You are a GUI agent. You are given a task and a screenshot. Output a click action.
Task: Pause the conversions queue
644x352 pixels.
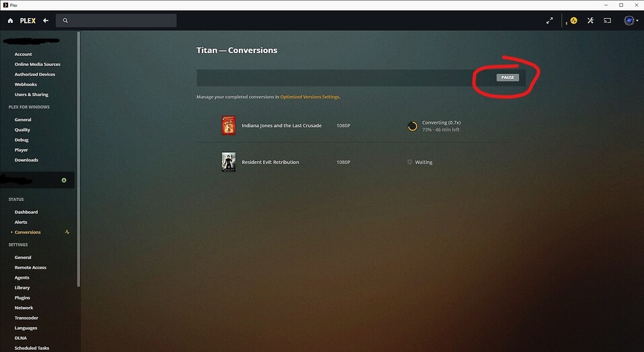point(507,77)
